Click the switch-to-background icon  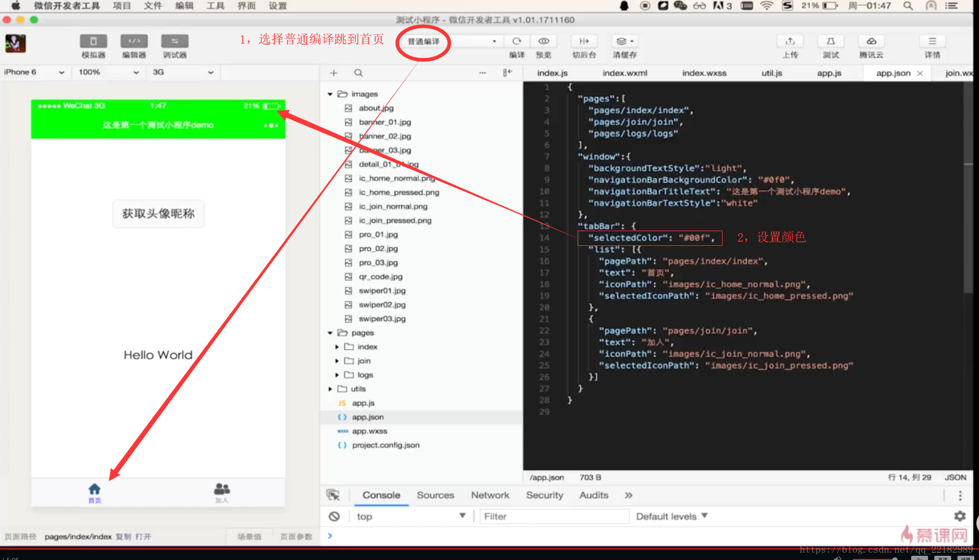pos(584,41)
